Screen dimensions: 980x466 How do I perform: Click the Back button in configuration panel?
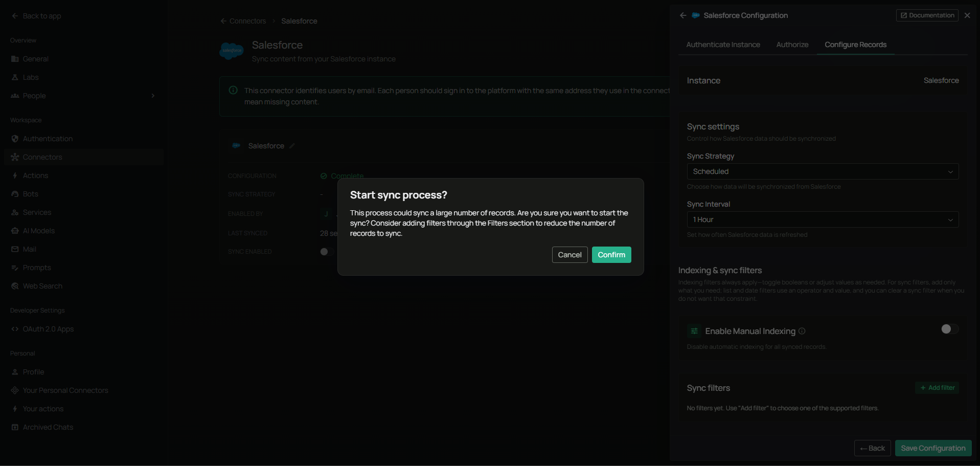click(x=872, y=448)
